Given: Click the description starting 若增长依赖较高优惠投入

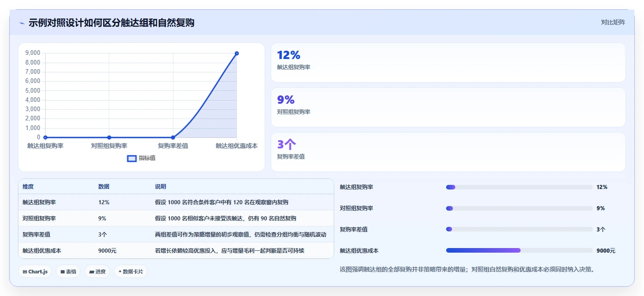Looking at the screenshot, I should tap(230, 251).
